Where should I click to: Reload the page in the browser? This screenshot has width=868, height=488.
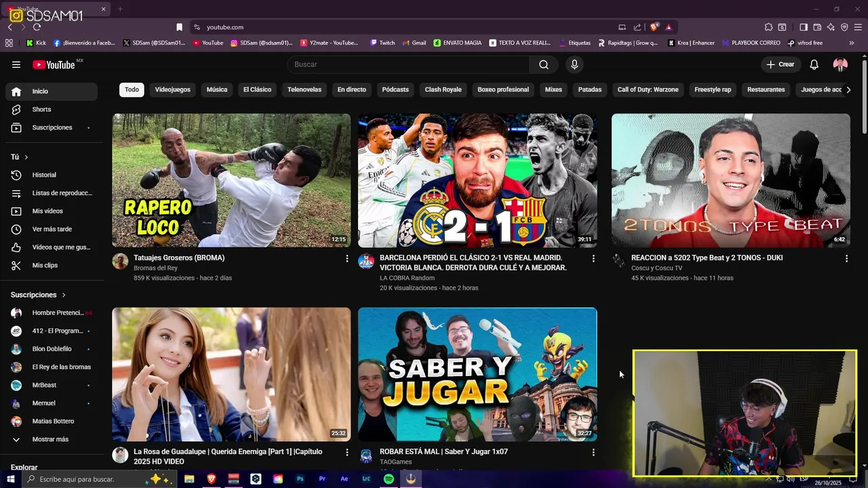click(x=37, y=27)
